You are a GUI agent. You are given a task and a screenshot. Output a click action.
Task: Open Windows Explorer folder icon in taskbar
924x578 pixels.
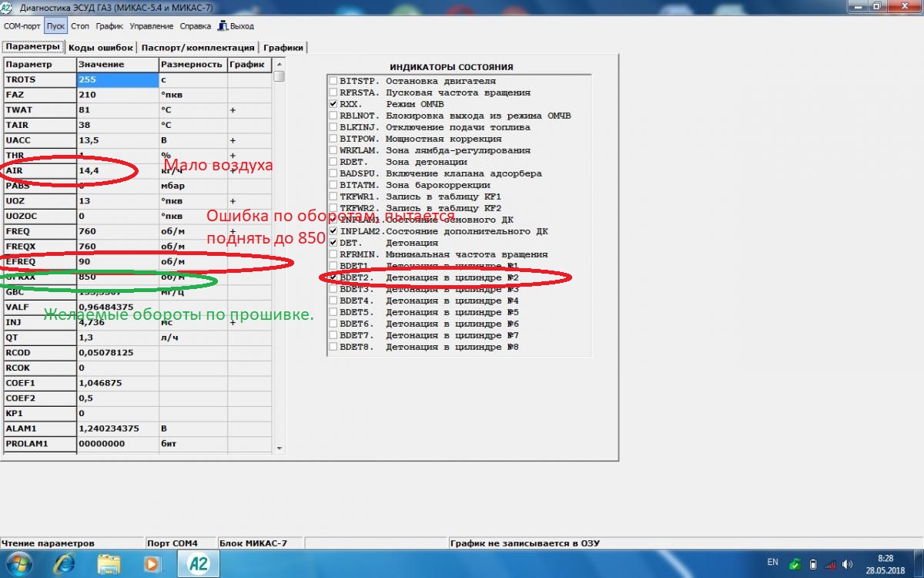click(109, 564)
